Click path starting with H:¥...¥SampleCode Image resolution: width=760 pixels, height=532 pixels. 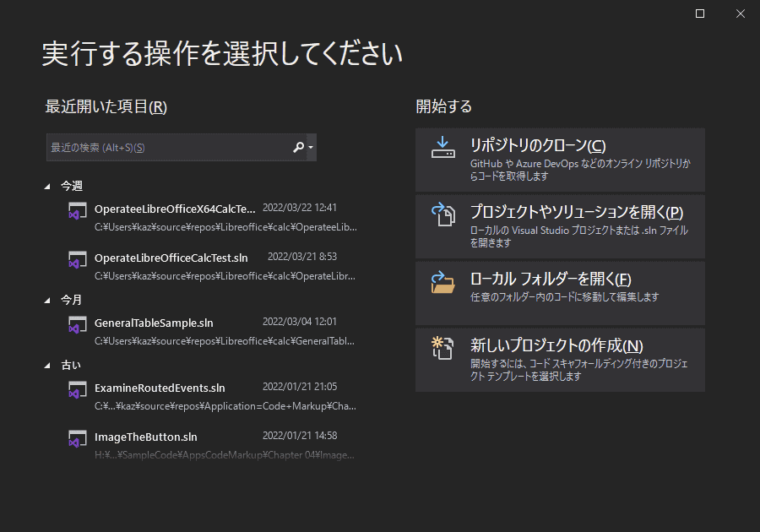[x=225, y=455]
